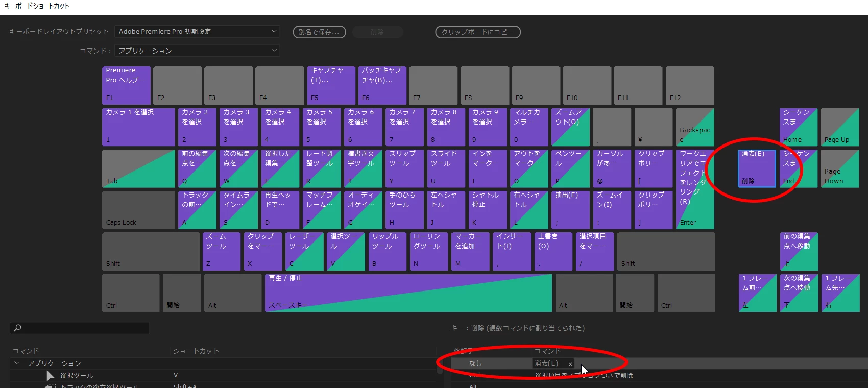868x388 pixels.
Task: Select the 5 key labeled カメラ 5 を選択
Action: click(x=321, y=127)
